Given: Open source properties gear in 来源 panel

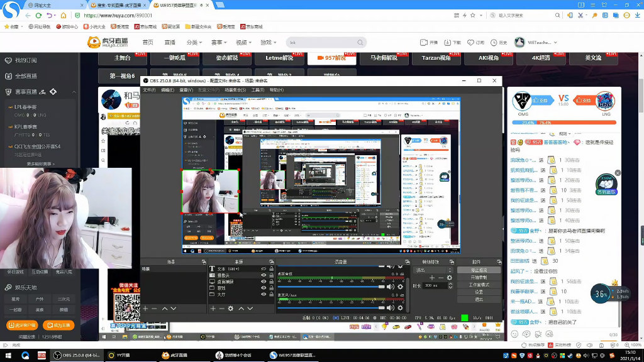Looking at the screenshot, I should 231,309.
